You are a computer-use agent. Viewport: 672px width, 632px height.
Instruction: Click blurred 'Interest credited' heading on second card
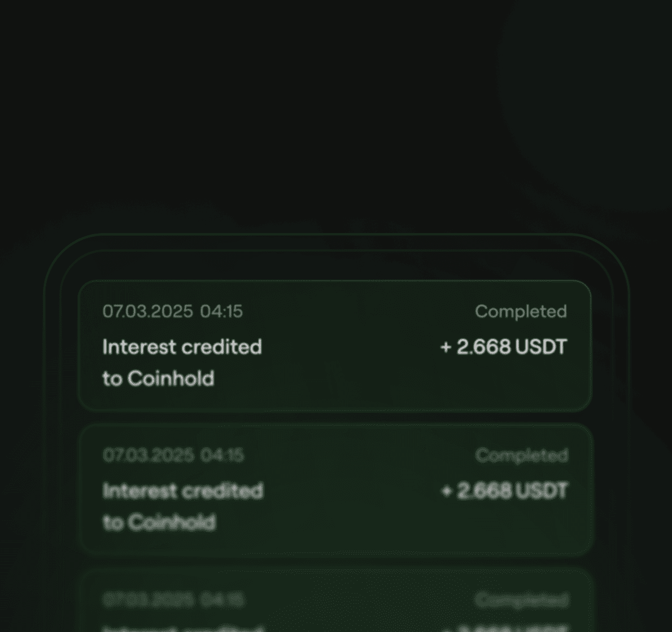pyautogui.click(x=183, y=491)
